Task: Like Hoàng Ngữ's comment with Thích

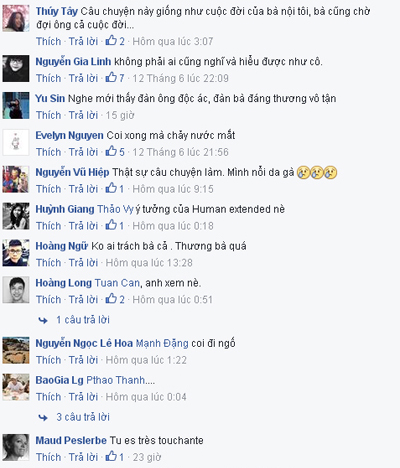Action: (x=49, y=263)
